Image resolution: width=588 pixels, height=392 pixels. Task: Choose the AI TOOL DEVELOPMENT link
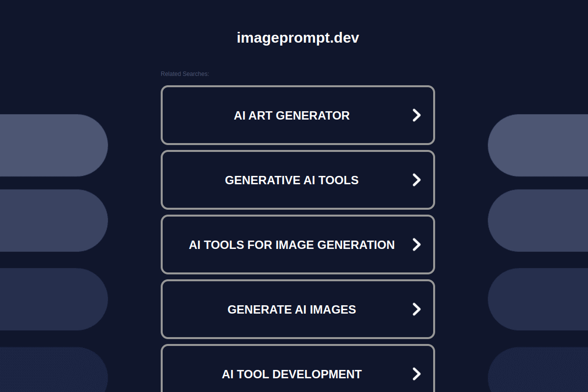pyautogui.click(x=298, y=368)
